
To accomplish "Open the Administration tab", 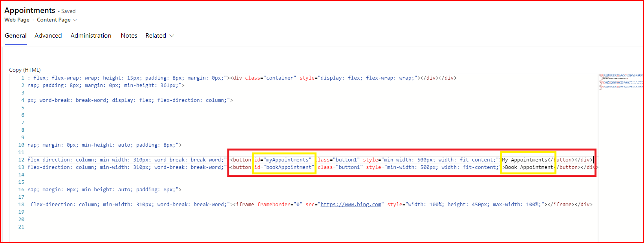I will [91, 36].
